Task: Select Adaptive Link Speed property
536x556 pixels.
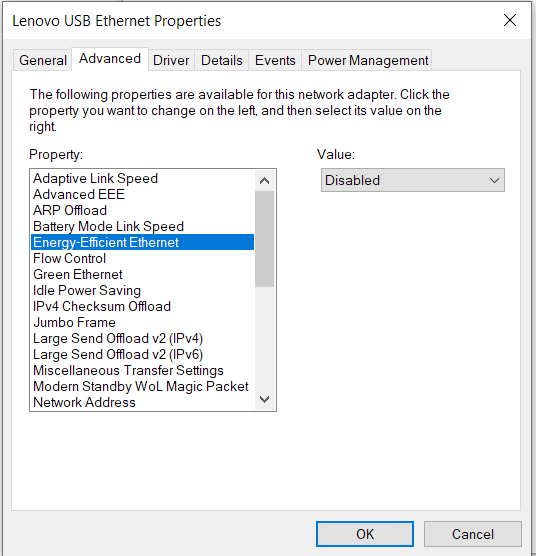Action: tap(142, 178)
